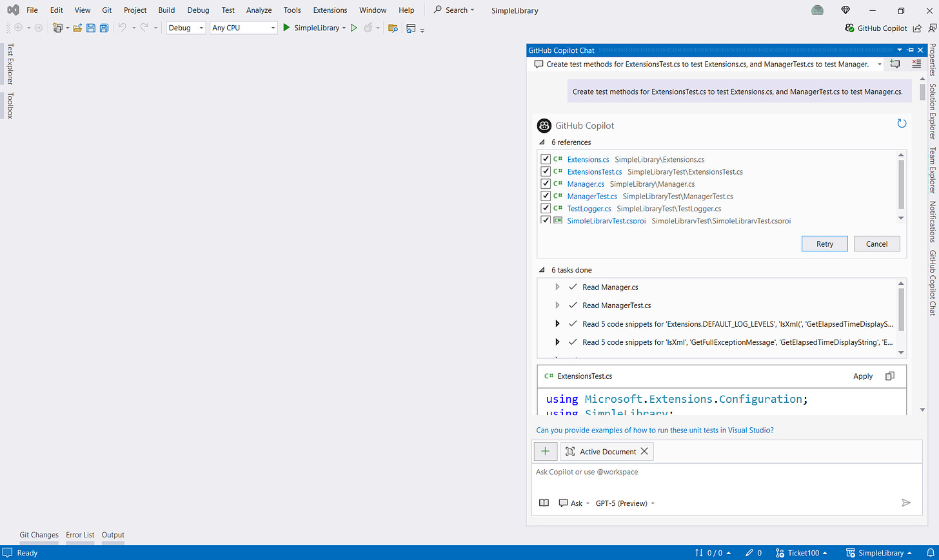939x560 pixels.
Task: Click the circular refresh icon beside GitHub Copilot
Action: (x=902, y=123)
